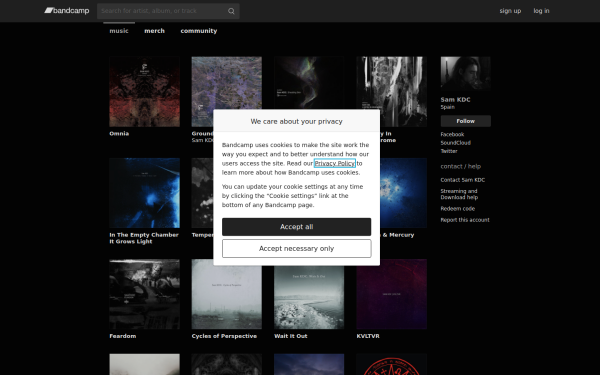Click Accept necessary only button
The height and width of the screenshot is (375, 600).
[x=297, y=249]
